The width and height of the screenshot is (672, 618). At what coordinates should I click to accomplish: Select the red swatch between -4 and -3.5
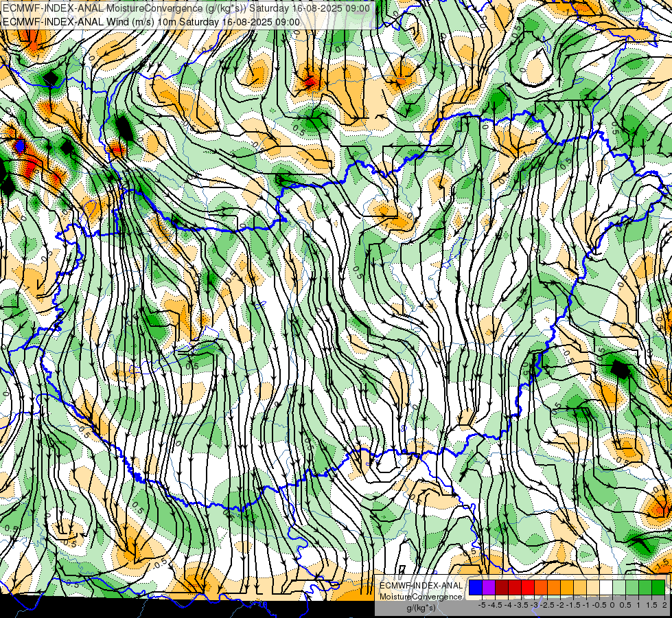point(515,587)
